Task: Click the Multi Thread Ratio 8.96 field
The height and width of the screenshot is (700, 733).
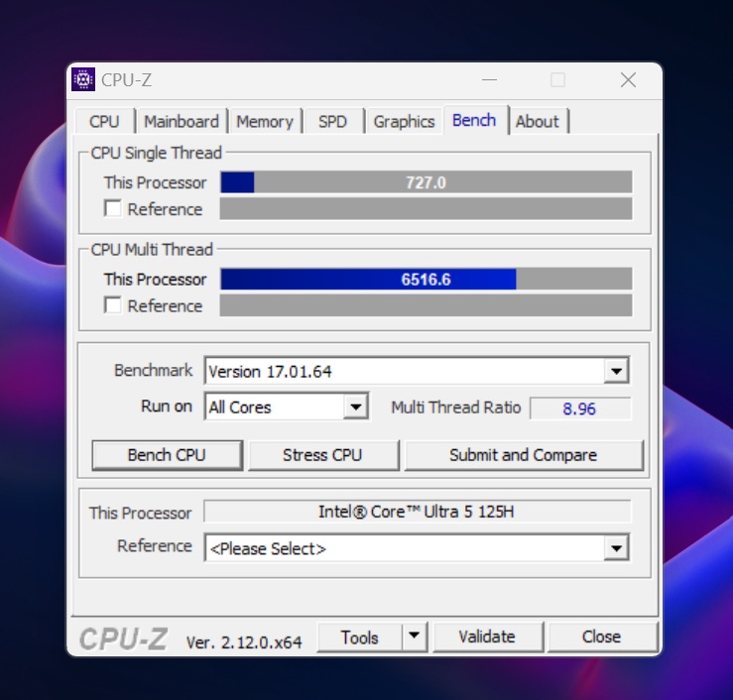Action: [580, 408]
